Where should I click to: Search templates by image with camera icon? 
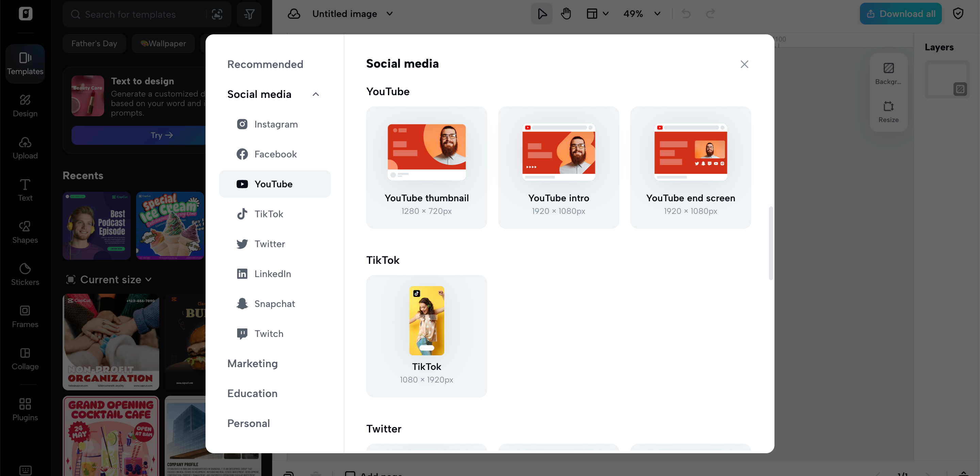(x=217, y=14)
